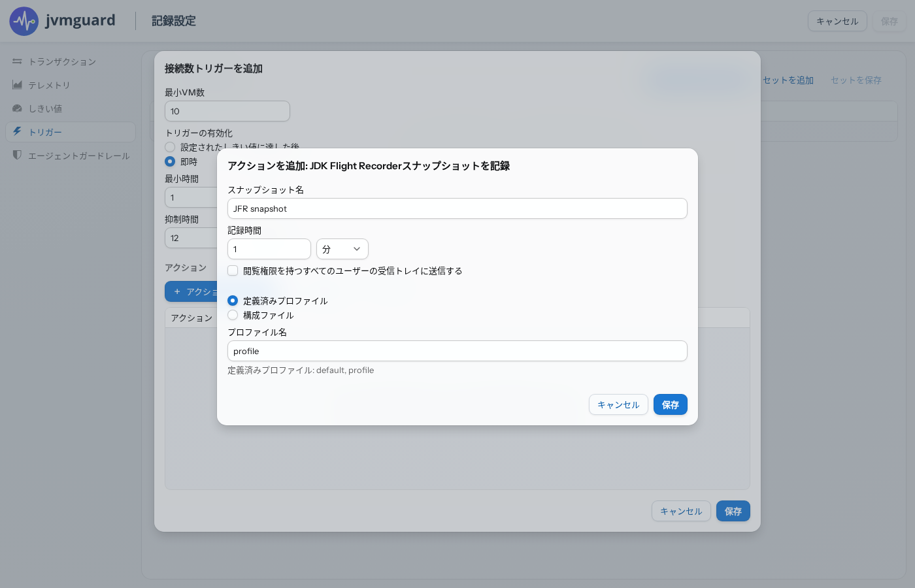
Task: Click the 記録設定 page title
Action: 174,21
